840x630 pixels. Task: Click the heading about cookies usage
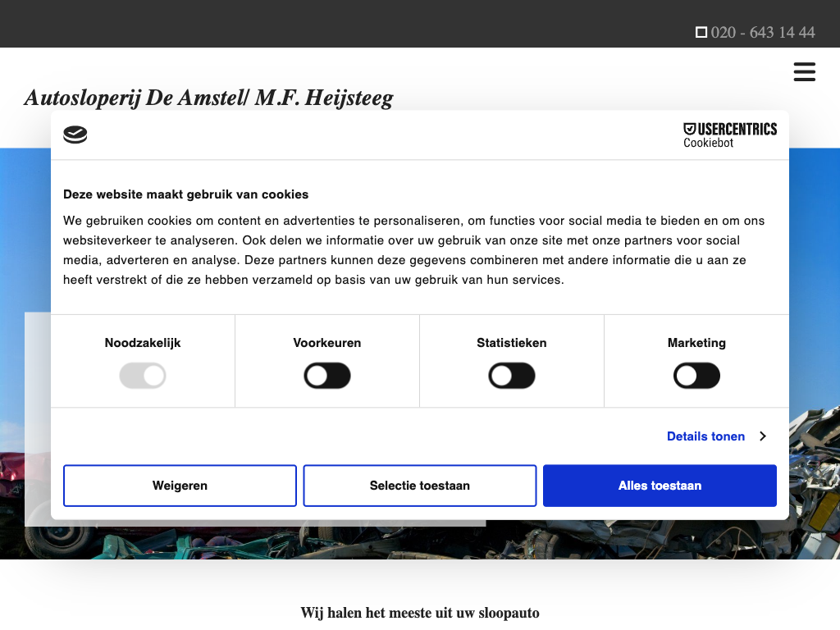(x=186, y=194)
